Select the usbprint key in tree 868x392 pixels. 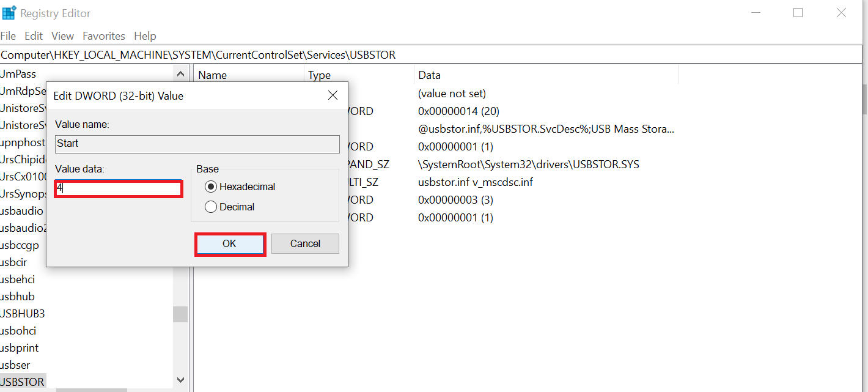20,348
